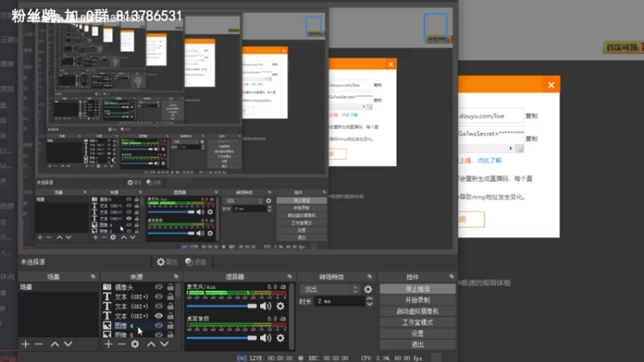The width and height of the screenshot is (644, 362).
Task: Click the CPU: 2.3%, 60.00 fps status
Action: coord(391,358)
